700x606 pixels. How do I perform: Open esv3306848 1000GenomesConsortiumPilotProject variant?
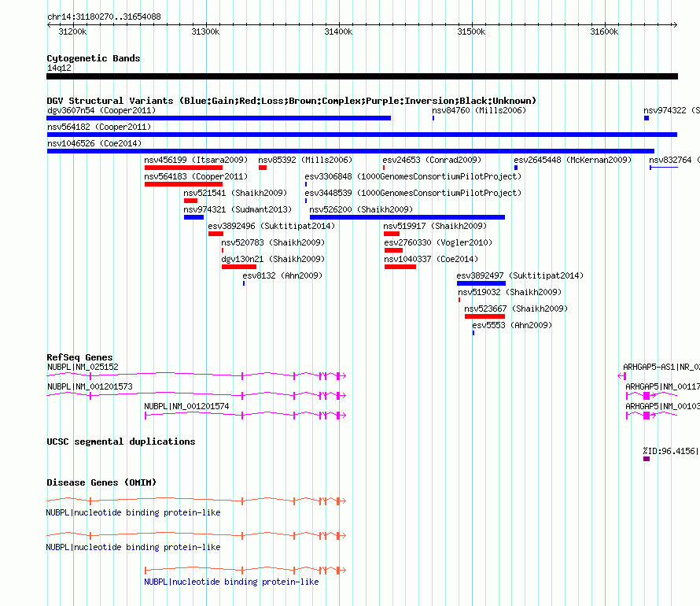[413, 176]
